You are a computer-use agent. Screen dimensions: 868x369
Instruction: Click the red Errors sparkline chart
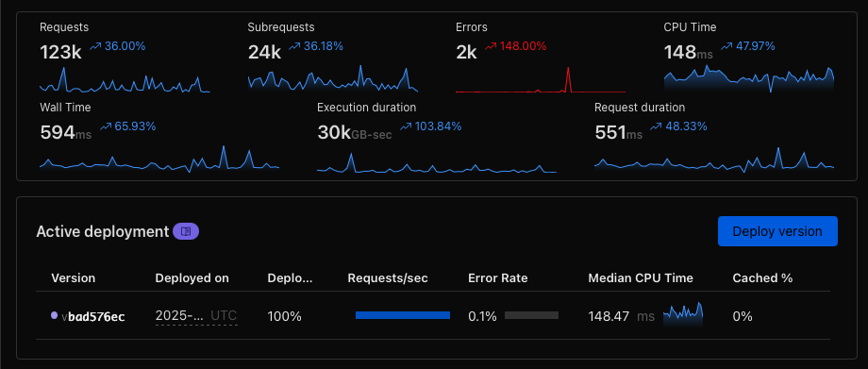click(541, 80)
